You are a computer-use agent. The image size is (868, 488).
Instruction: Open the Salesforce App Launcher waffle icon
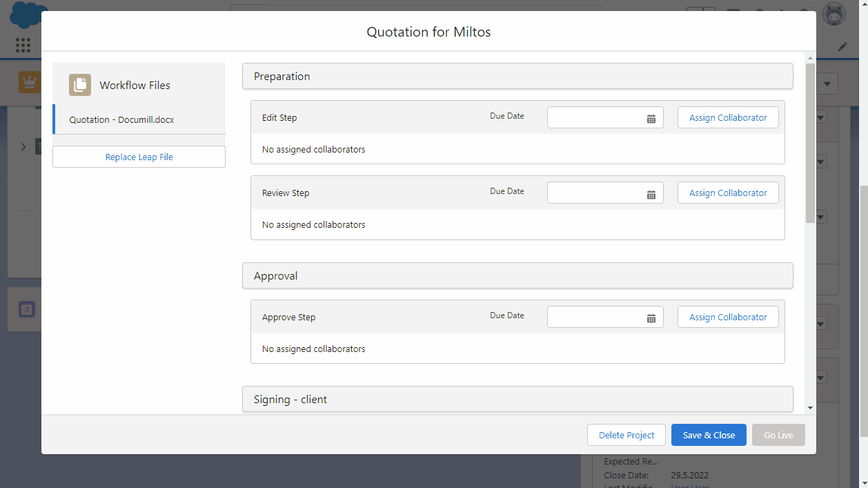point(23,45)
